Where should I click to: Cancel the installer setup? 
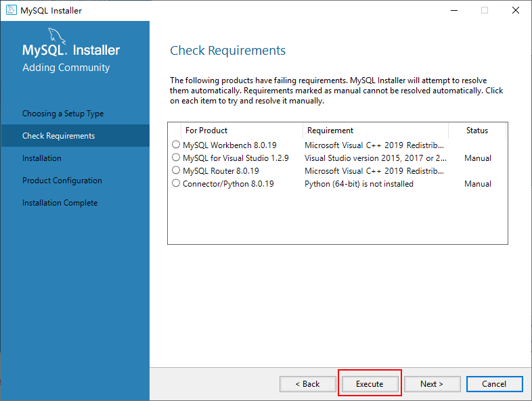(494, 384)
